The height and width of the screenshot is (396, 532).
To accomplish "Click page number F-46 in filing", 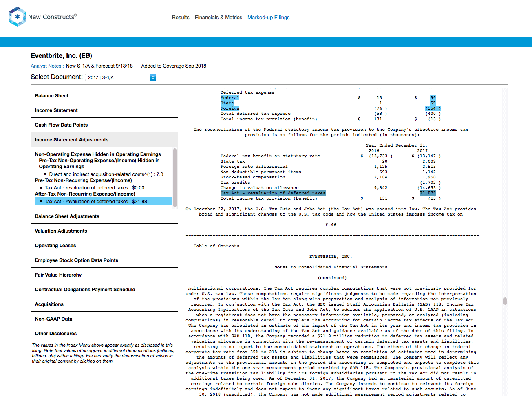I will point(331,225).
